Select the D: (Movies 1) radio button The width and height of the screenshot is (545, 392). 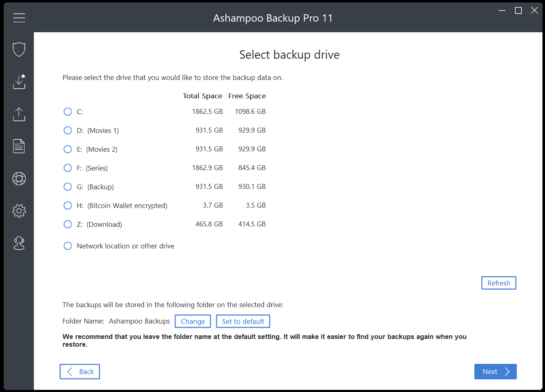point(68,131)
